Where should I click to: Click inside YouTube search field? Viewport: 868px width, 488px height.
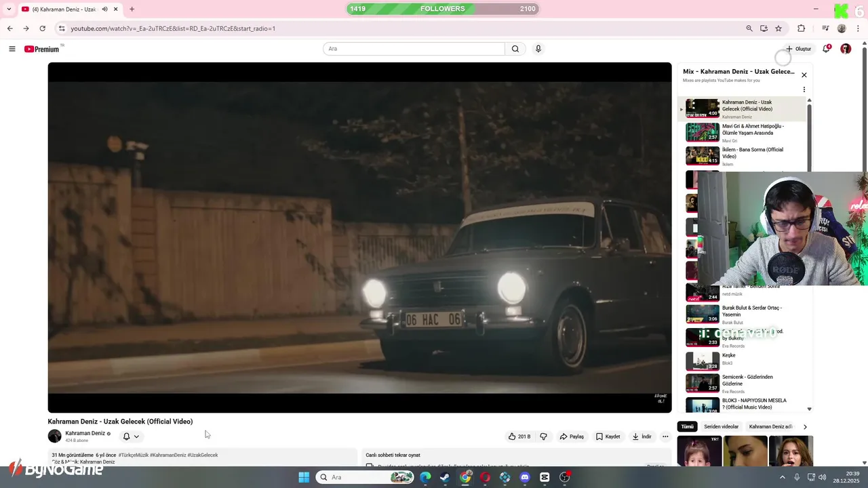click(x=414, y=49)
